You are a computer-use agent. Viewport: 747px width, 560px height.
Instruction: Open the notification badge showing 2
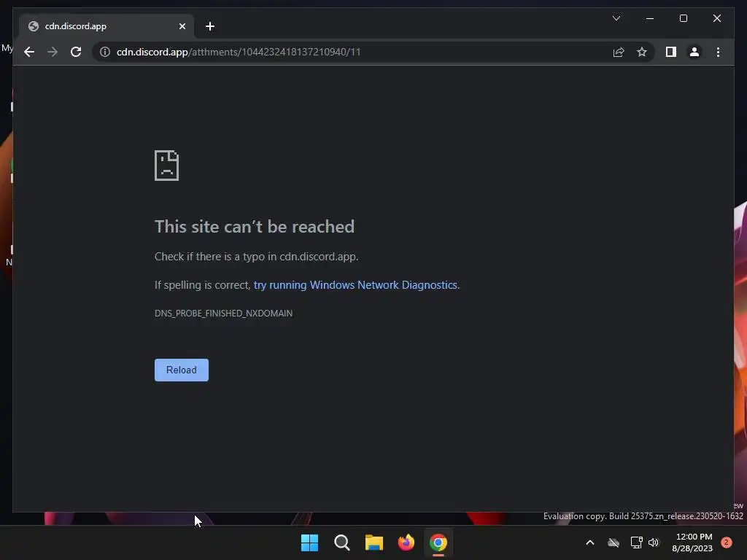coord(727,542)
